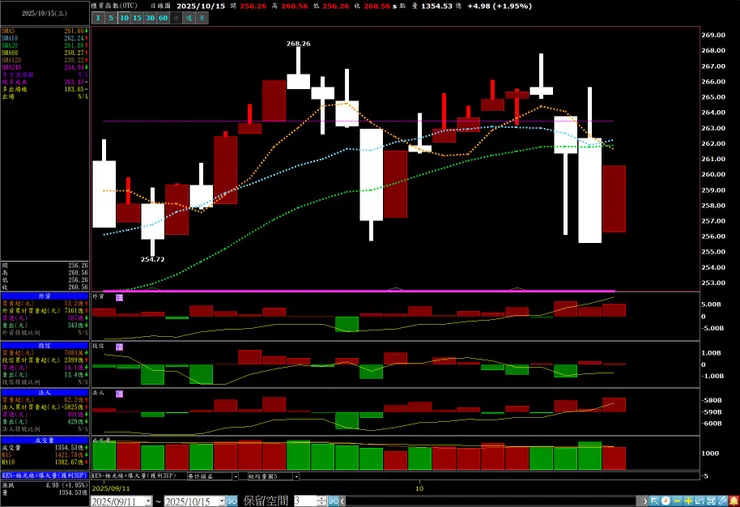Click purple settings icon in 外資 sub-chart

119,297
